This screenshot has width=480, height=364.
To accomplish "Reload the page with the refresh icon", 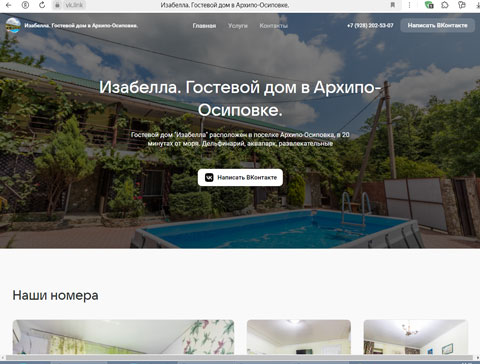I will 42,5.
